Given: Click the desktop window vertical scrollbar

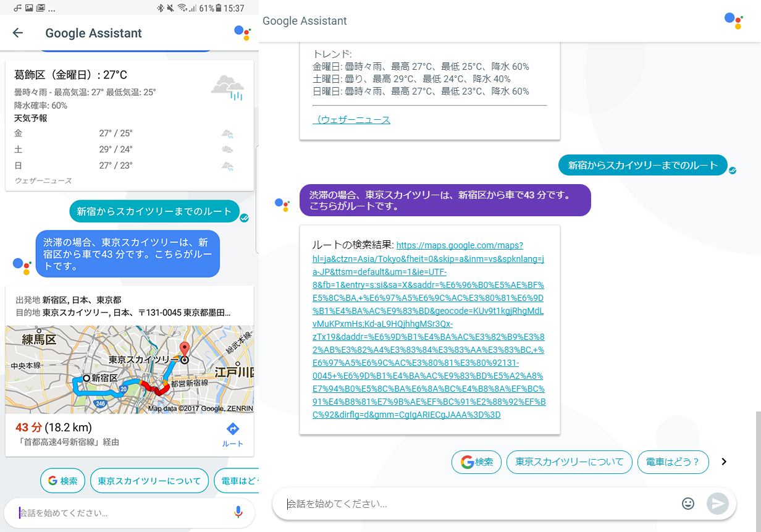Looking at the screenshot, I should 758,471.
